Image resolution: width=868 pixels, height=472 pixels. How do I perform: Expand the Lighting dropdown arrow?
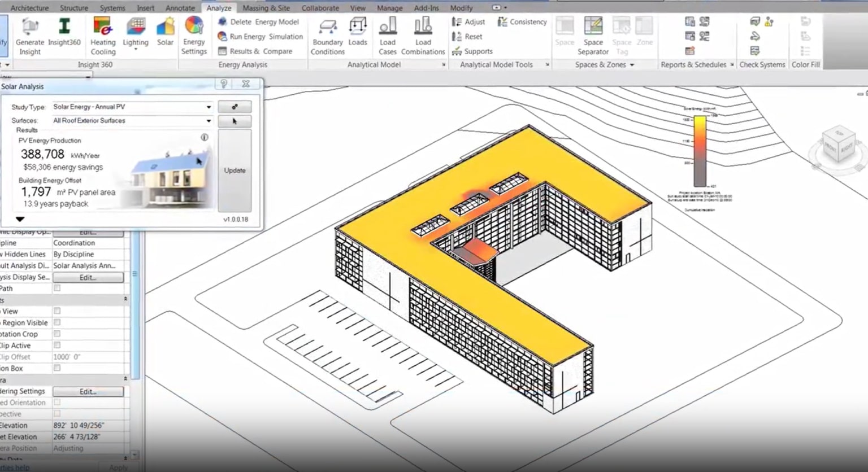tap(136, 50)
